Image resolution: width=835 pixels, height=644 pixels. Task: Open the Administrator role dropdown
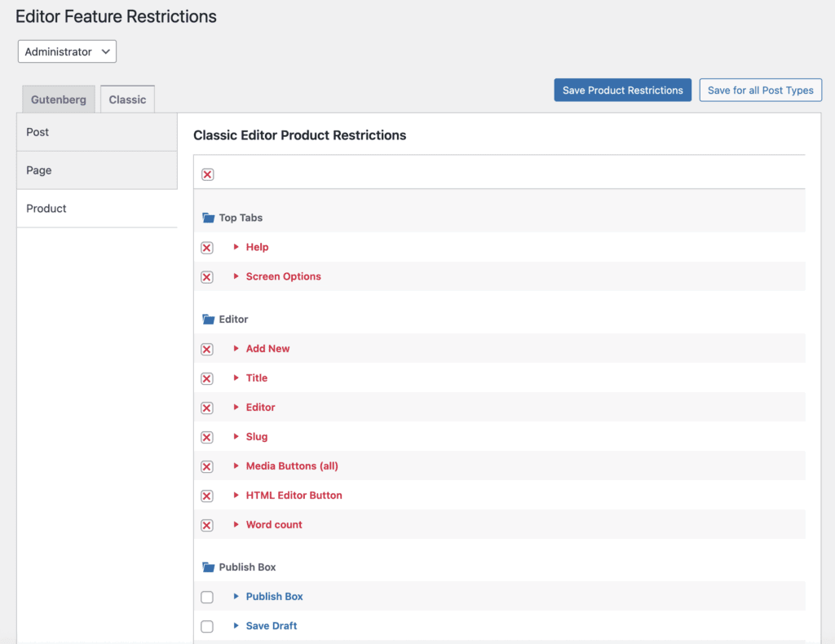(66, 51)
